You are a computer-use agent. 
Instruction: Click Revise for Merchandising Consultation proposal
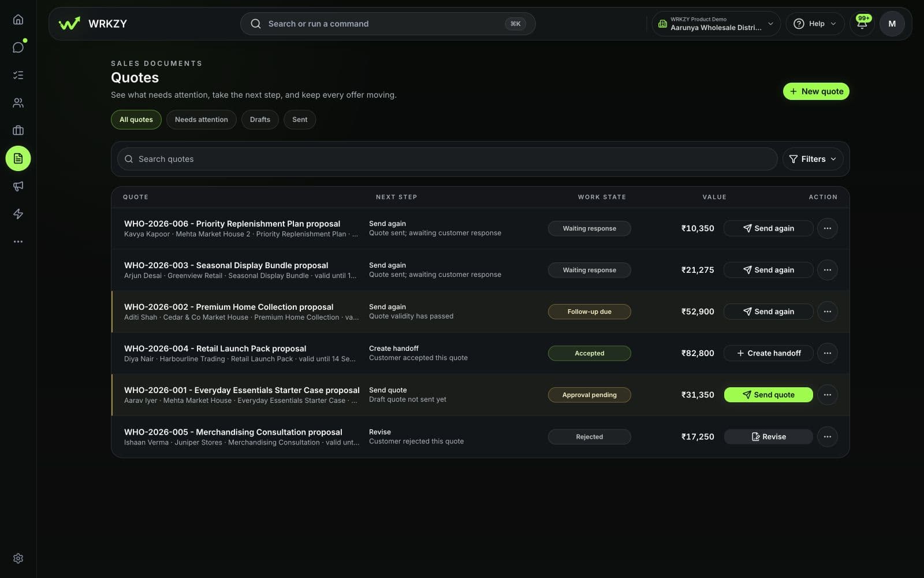click(768, 436)
